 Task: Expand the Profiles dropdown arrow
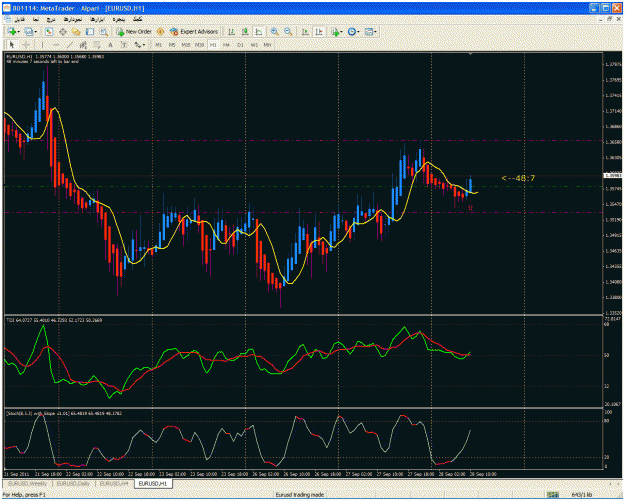[x=36, y=32]
